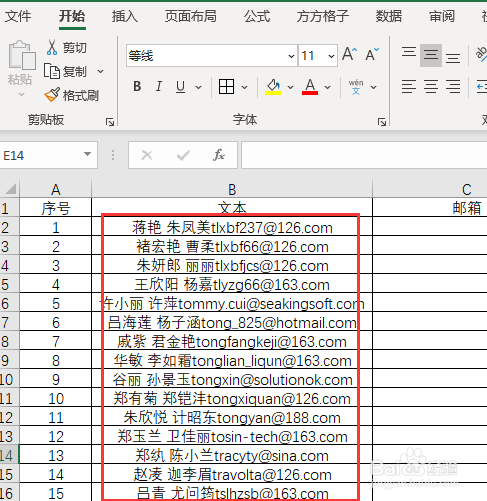Open the font name dropdown
Image resolution: width=487 pixels, height=501 pixels.
coord(291,56)
